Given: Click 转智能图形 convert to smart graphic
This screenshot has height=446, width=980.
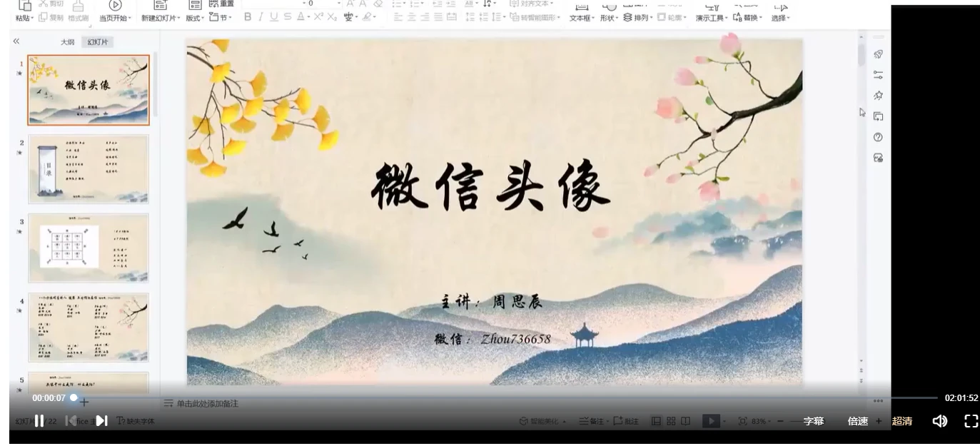Looking at the screenshot, I should click(x=535, y=18).
